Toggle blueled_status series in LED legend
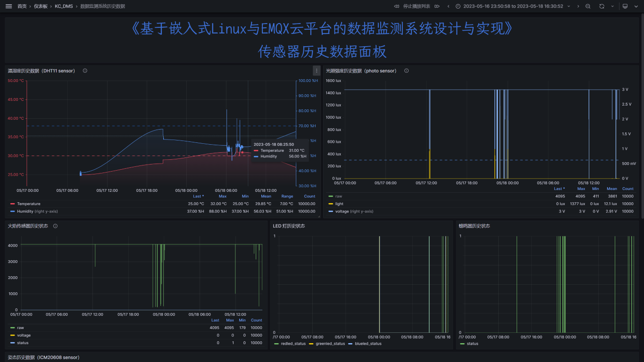The width and height of the screenshot is (644, 362). point(368,344)
